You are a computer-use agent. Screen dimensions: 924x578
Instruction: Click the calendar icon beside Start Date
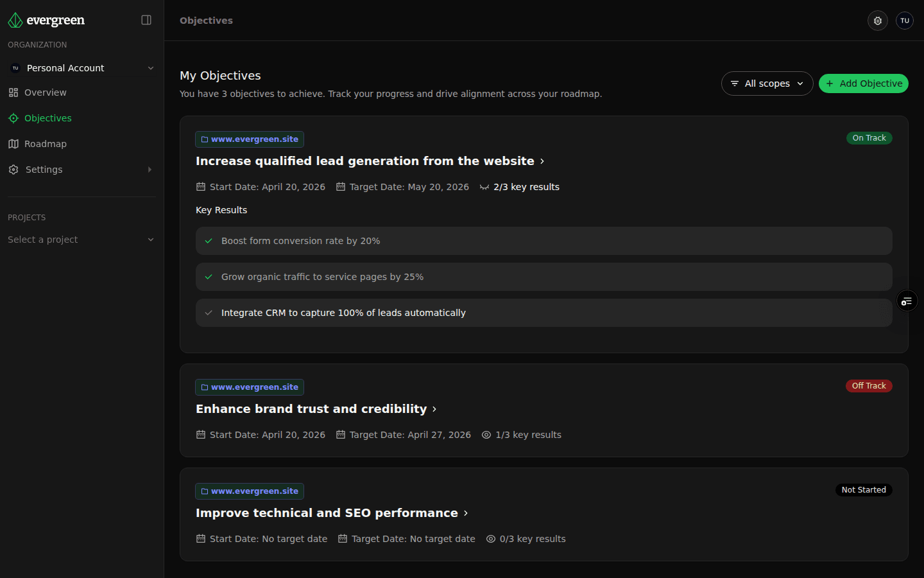click(x=200, y=186)
